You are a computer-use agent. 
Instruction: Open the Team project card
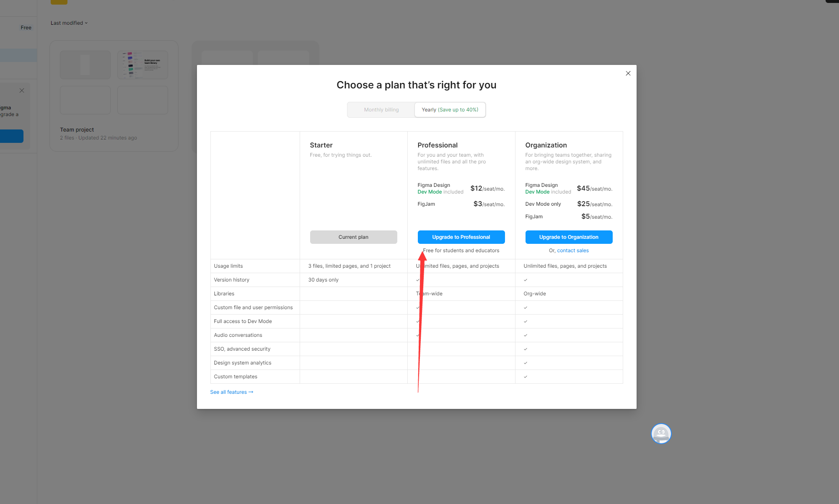pos(114,96)
